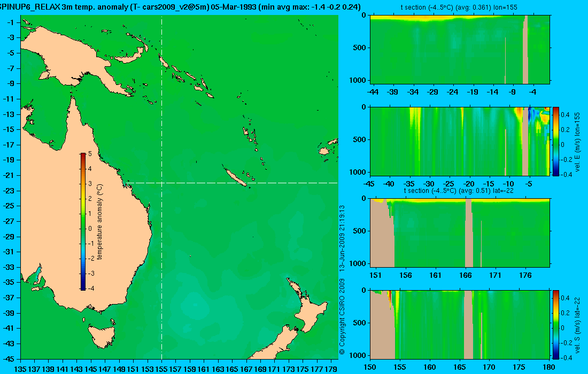The height and width of the screenshot is (374, 588).
Task: Click -24 on the lon=155 temperature section axis
Action: tap(453, 92)
